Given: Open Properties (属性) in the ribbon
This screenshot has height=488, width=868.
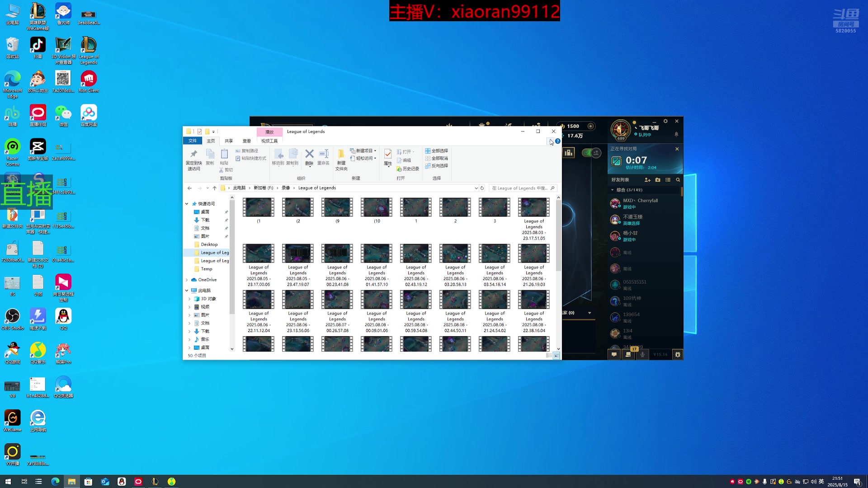Looking at the screenshot, I should [388, 157].
